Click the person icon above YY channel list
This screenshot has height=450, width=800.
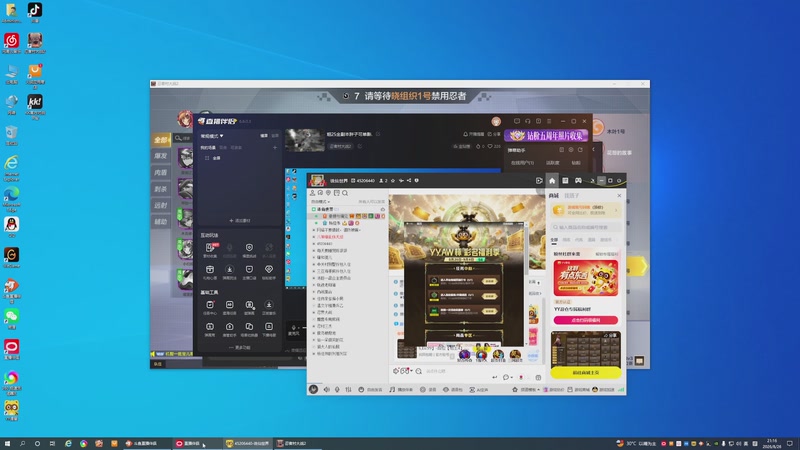pos(312,193)
